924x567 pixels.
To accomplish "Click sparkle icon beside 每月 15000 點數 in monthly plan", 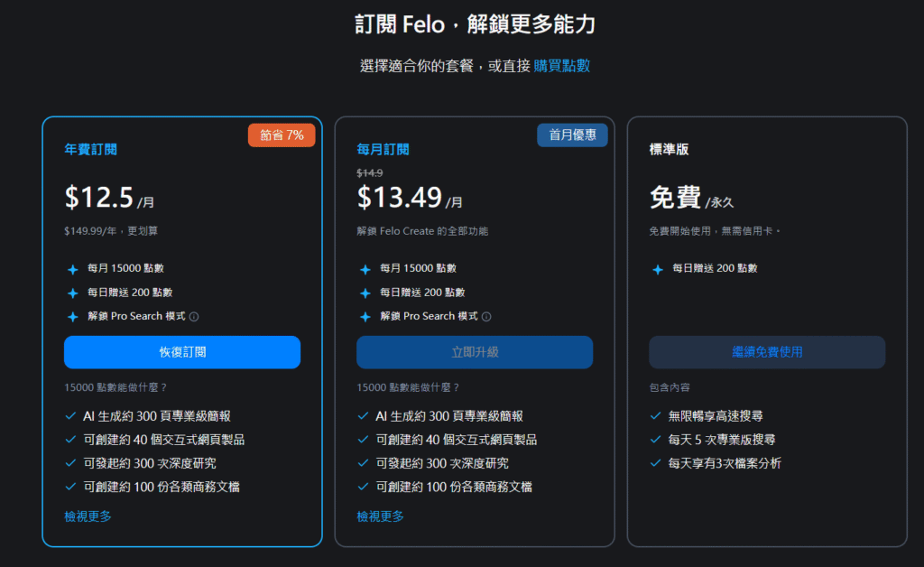I will [x=365, y=269].
